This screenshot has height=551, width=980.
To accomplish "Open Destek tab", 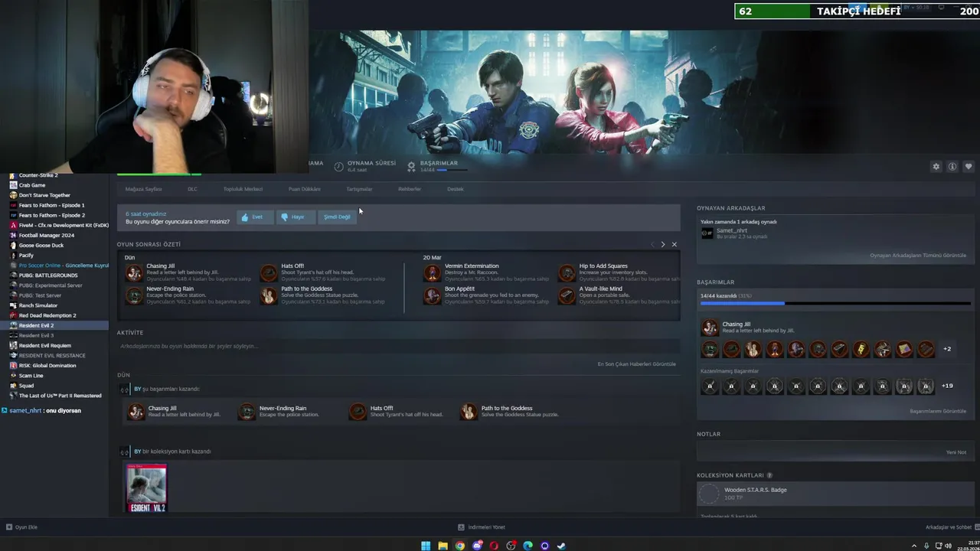I will coord(455,189).
